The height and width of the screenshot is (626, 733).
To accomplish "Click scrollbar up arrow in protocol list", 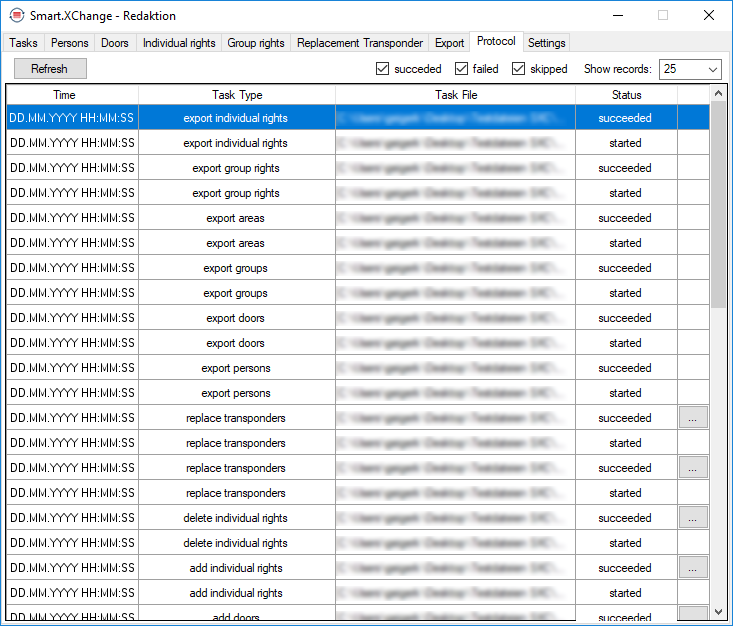I will 718,93.
